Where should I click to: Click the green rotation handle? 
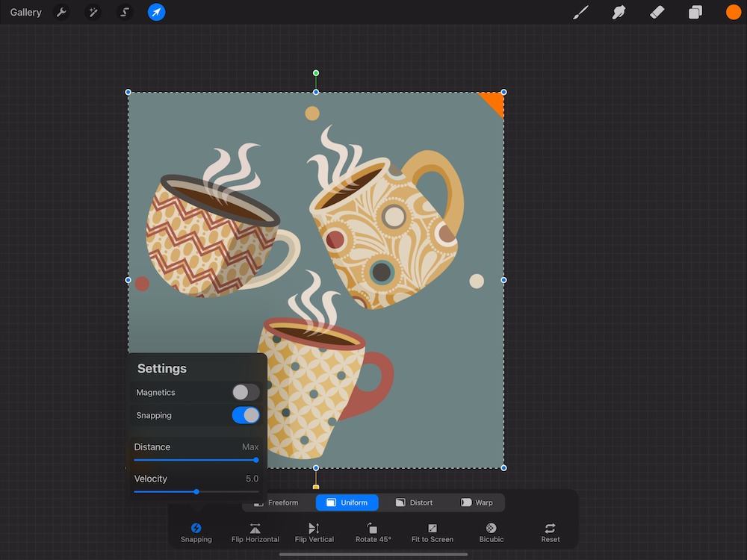[x=316, y=73]
